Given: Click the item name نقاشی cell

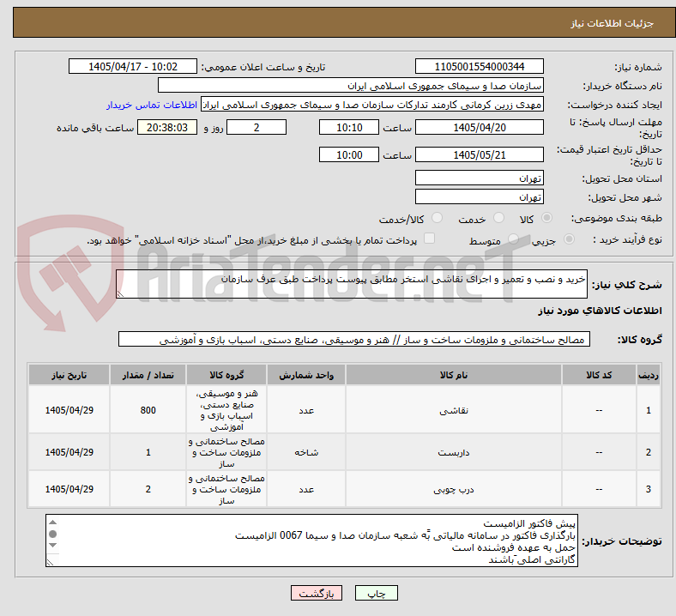Looking at the screenshot, I should (x=454, y=410).
